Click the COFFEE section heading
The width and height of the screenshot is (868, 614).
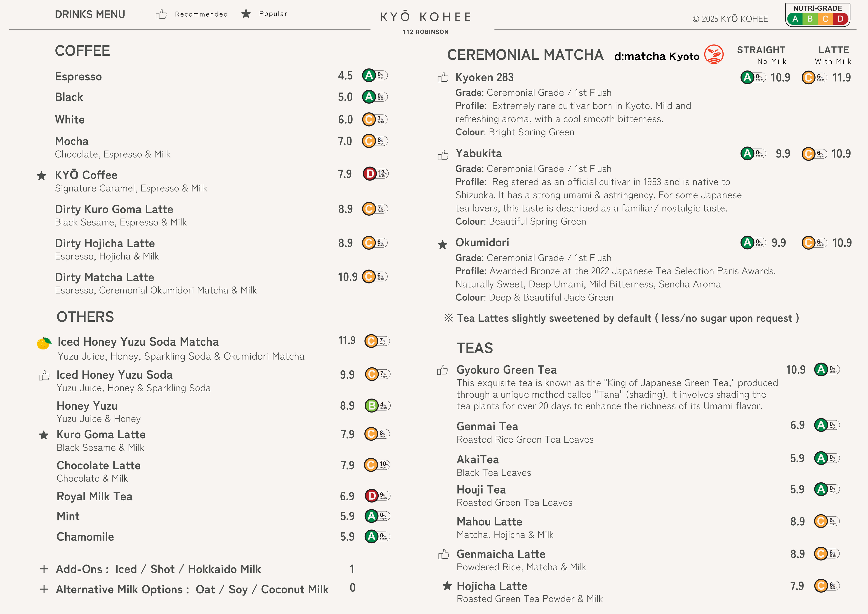click(83, 51)
